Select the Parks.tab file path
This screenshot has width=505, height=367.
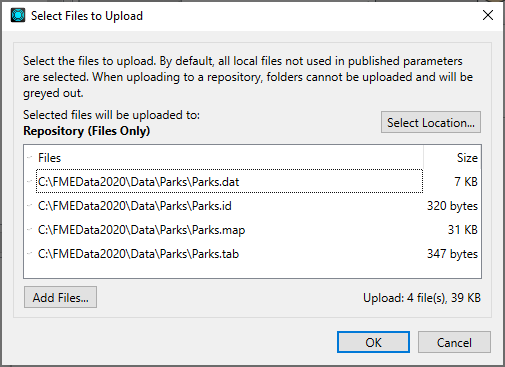pyautogui.click(x=138, y=254)
